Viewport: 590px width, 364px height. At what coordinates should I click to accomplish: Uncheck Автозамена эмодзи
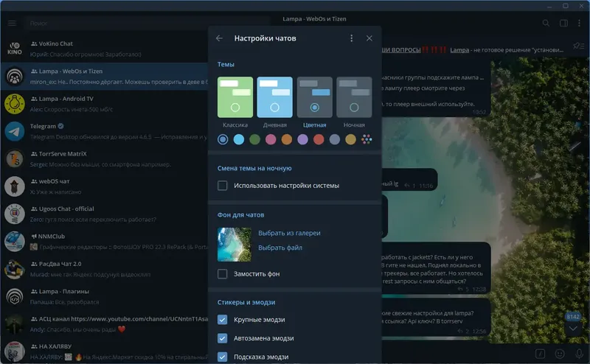coord(223,338)
